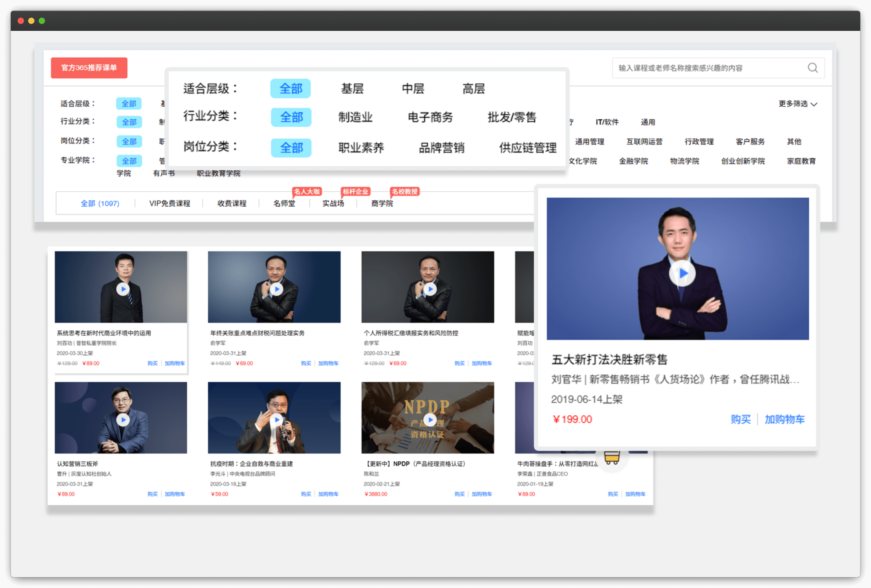Open the 认知营销三板斧 course title
The width and height of the screenshot is (871, 588).
pos(77,464)
